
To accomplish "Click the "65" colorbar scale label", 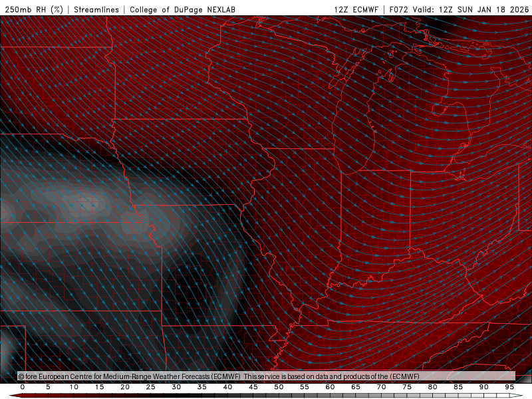I will [x=356, y=387].
